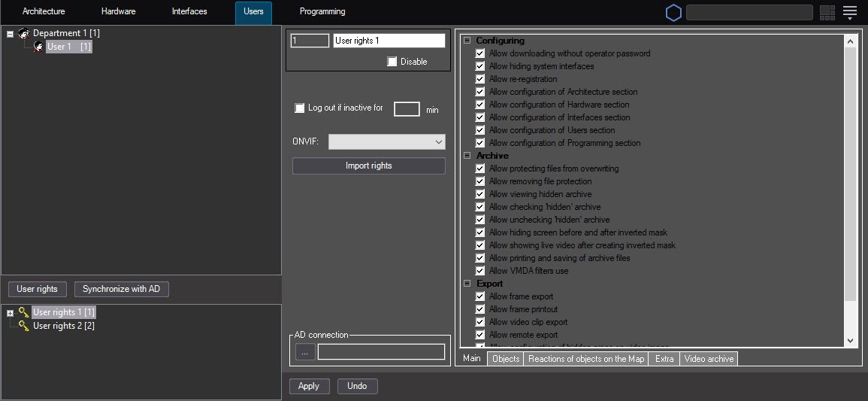
Task: Click the blue hexagon icon in top bar
Action: click(673, 13)
